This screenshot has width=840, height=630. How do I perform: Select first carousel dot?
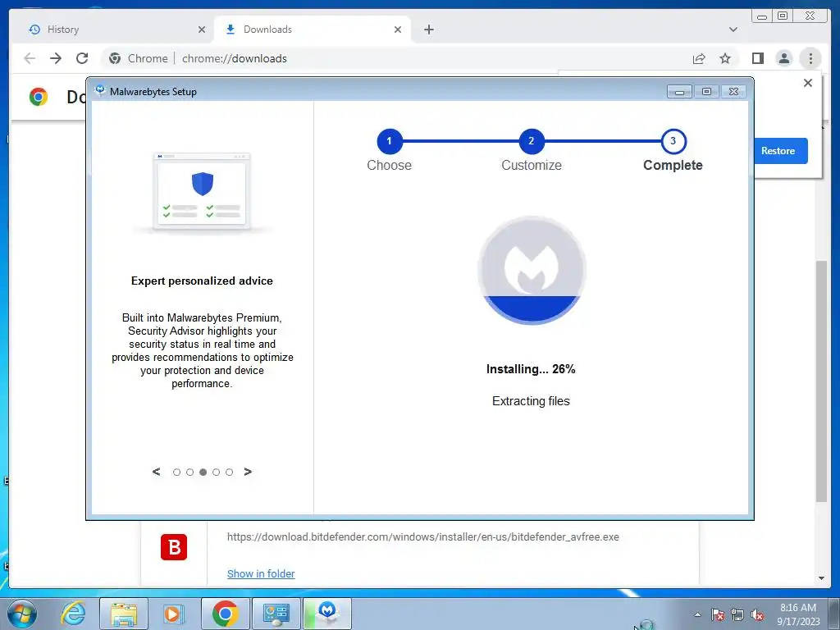(176, 472)
